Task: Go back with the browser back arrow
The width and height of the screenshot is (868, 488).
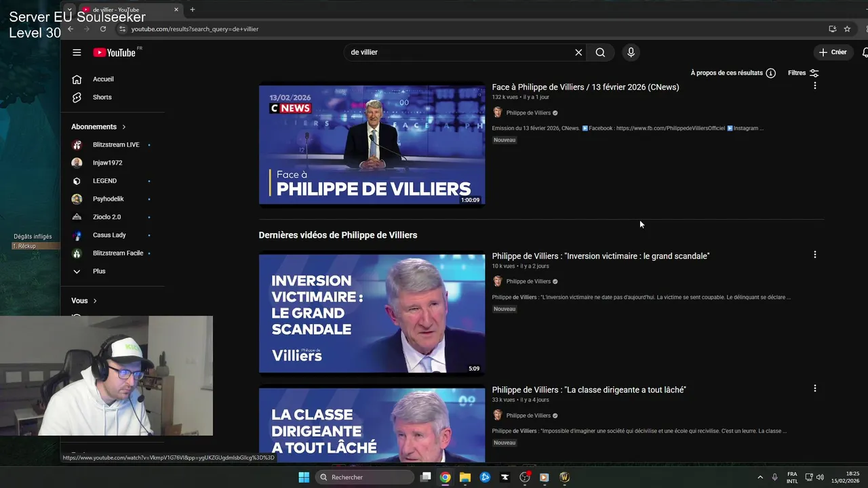Action: [70, 29]
